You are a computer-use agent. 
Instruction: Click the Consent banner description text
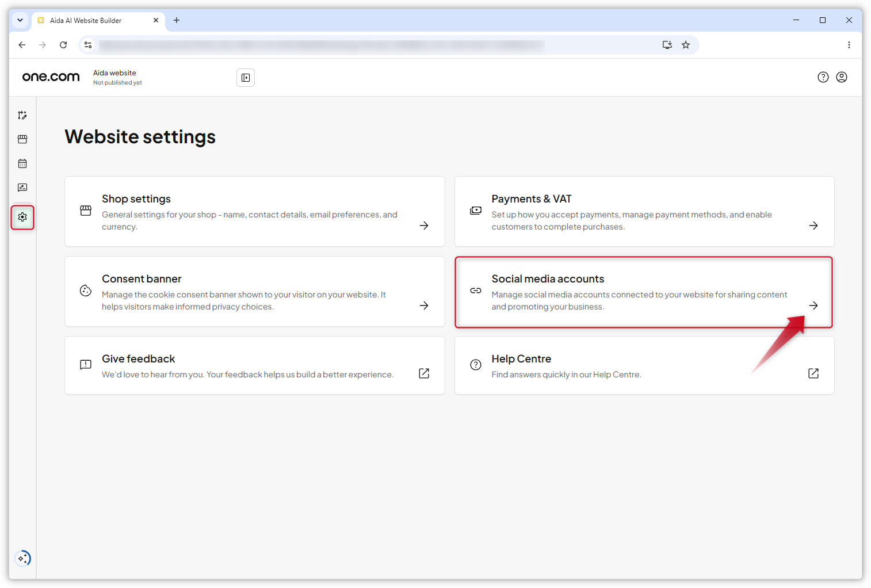[x=244, y=301]
